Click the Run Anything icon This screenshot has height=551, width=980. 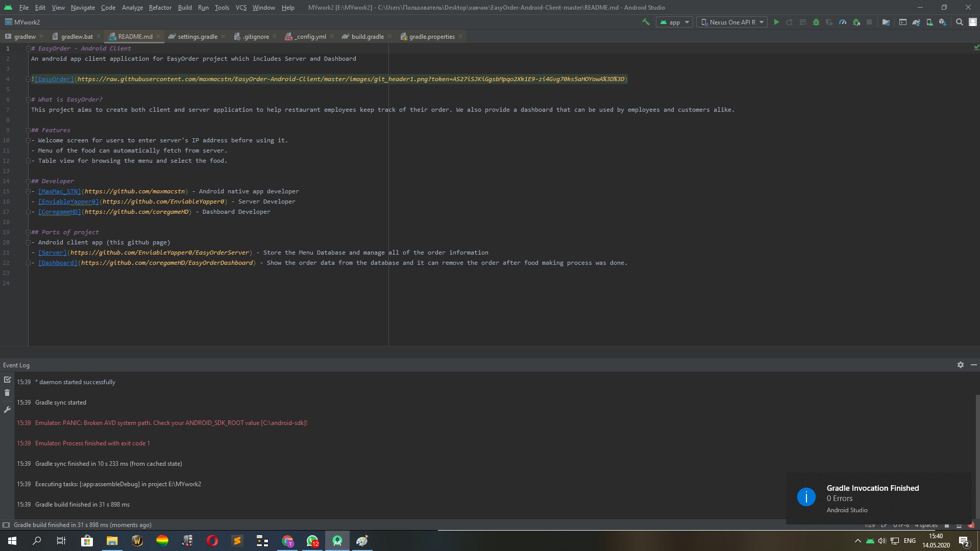click(903, 22)
